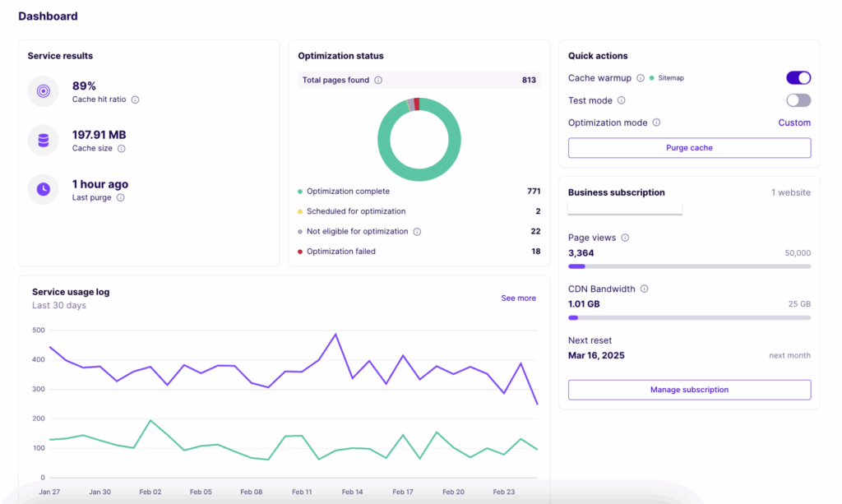The width and height of the screenshot is (842, 504).
Task: Click the info icon next to Total pages found
Action: 377,80
